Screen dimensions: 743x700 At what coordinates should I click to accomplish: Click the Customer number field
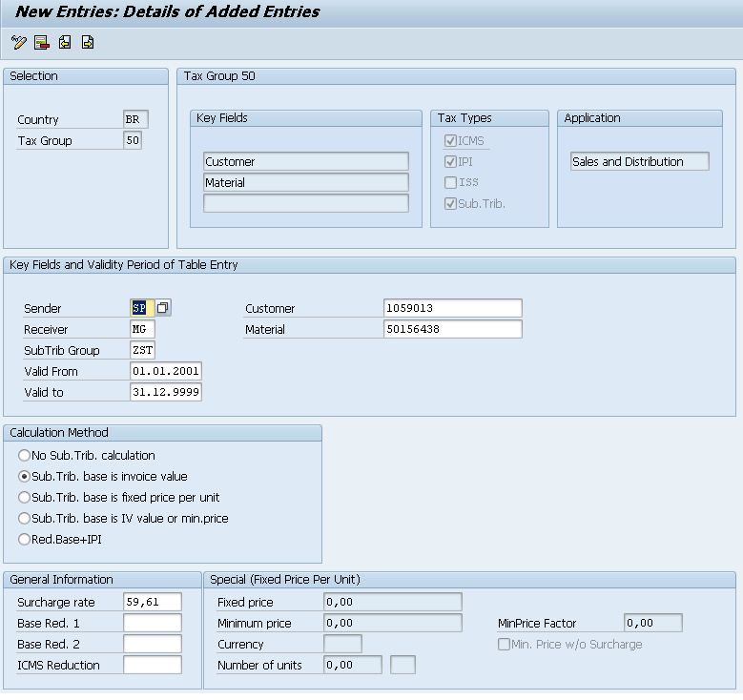click(x=452, y=308)
